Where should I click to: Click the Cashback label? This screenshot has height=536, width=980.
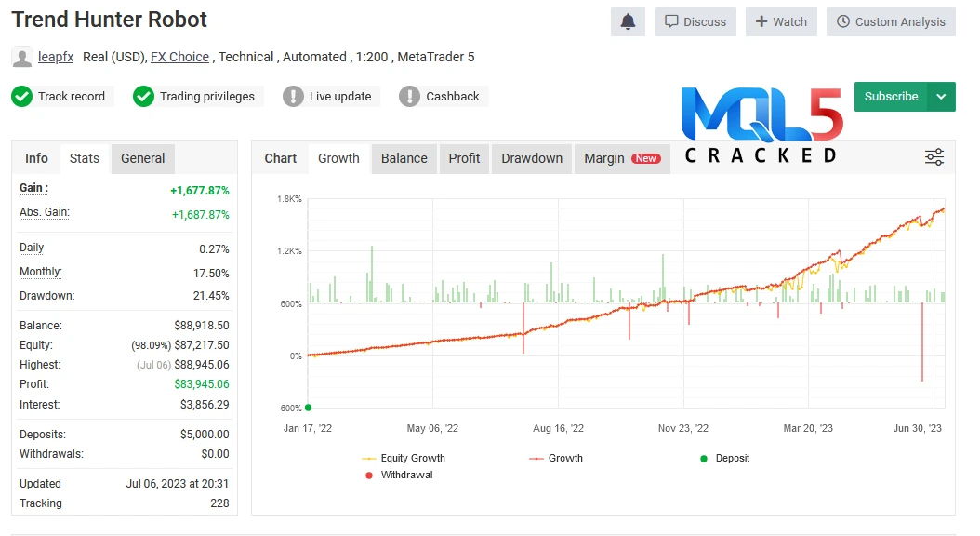[453, 97]
